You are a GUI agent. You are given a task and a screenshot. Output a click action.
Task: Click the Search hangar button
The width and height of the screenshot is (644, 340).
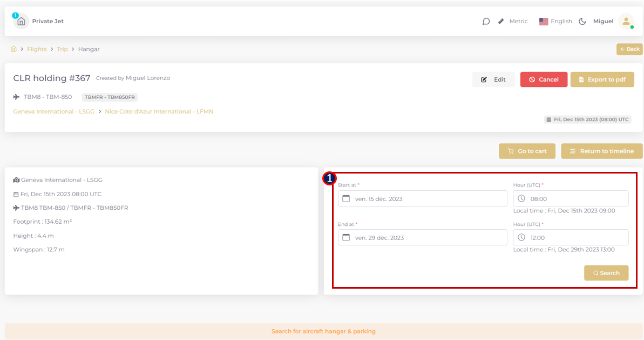(x=606, y=273)
